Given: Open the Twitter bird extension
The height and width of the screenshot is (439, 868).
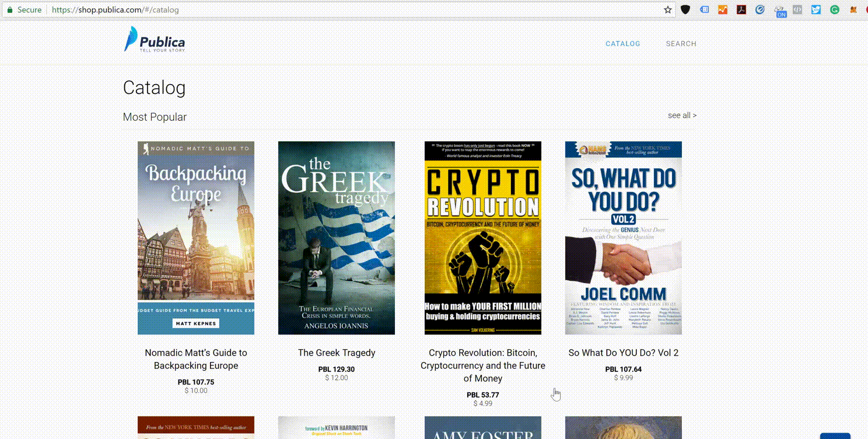Looking at the screenshot, I should pos(816,10).
